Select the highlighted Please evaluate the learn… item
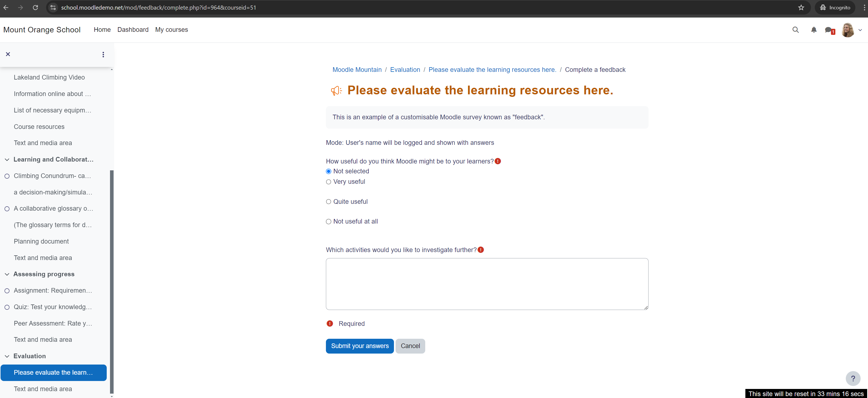Image resolution: width=868 pixels, height=398 pixels. coord(53,373)
